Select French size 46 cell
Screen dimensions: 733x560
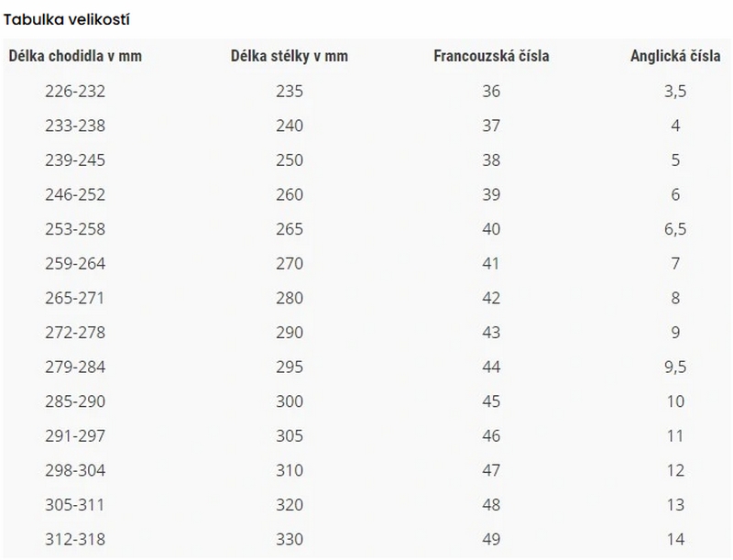coord(491,436)
